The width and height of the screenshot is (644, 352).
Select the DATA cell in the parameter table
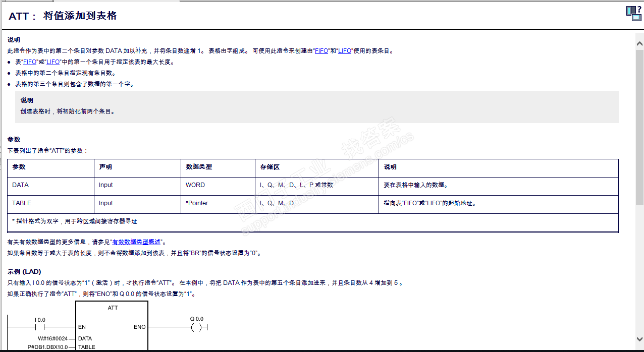pyautogui.click(x=50, y=186)
